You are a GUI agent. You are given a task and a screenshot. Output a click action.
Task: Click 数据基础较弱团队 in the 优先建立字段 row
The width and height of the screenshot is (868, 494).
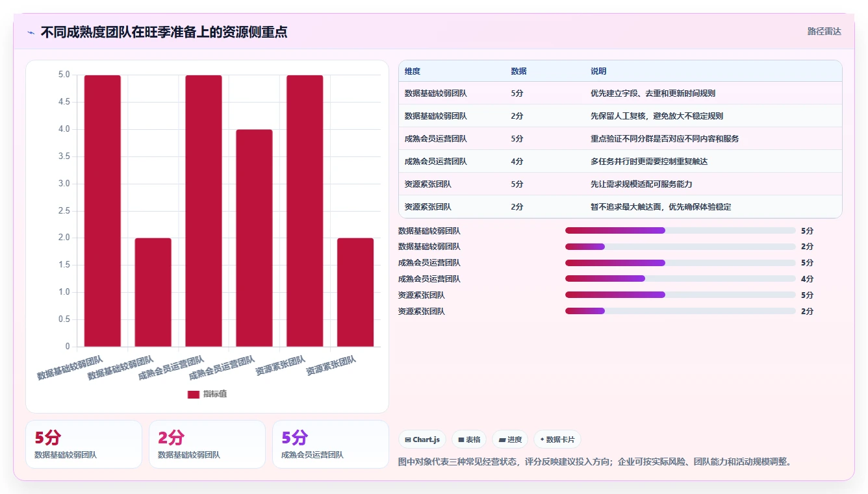click(436, 93)
